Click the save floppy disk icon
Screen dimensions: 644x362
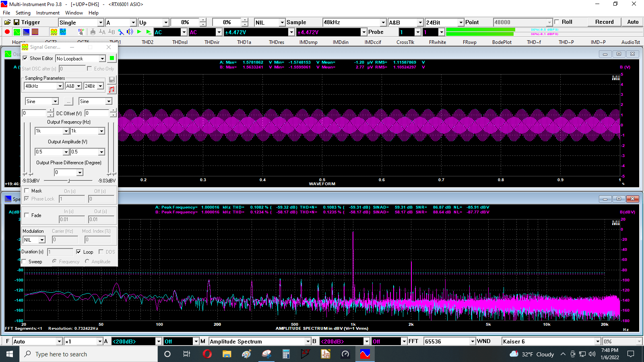[17, 22]
